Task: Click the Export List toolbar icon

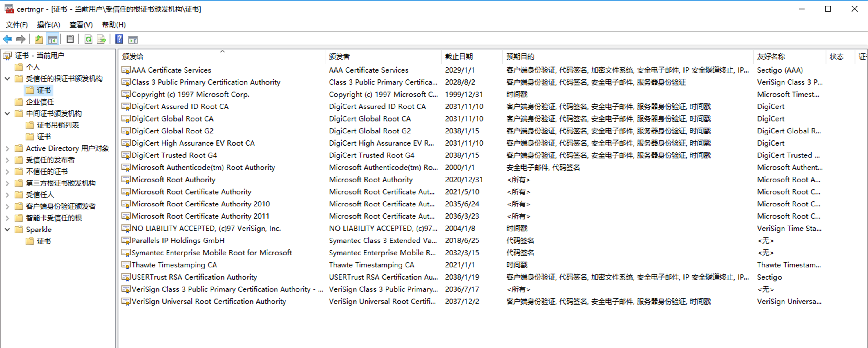Action: click(x=102, y=39)
